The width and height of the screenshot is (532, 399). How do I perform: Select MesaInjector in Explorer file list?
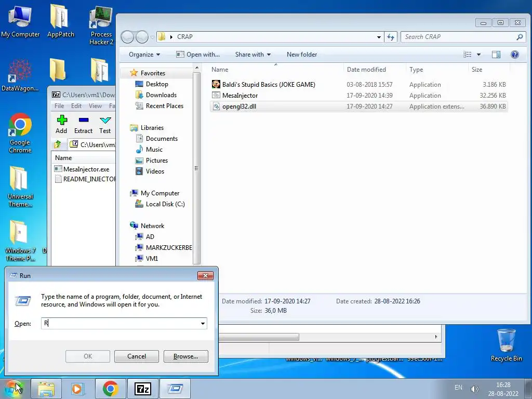point(358,96)
